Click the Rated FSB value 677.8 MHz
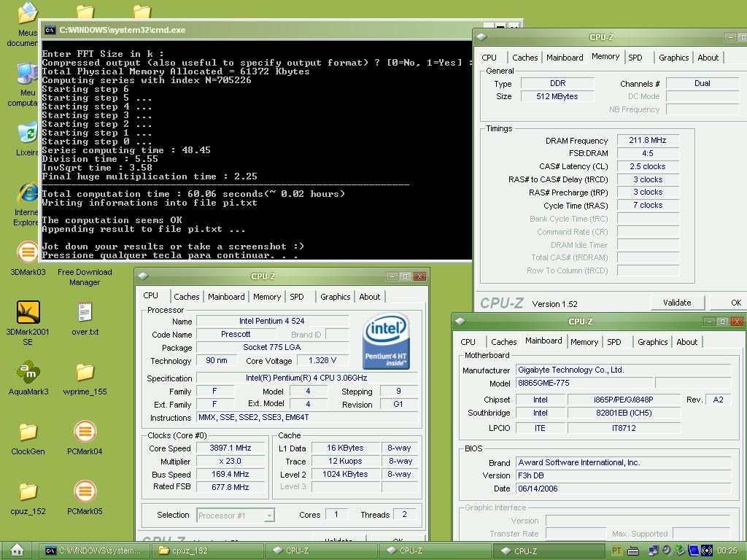Screen dimensions: 747x560 tap(231, 487)
